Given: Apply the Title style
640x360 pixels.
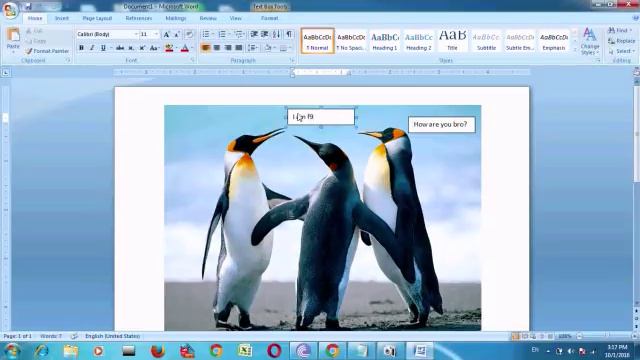Looking at the screenshot, I should click(x=452, y=41).
